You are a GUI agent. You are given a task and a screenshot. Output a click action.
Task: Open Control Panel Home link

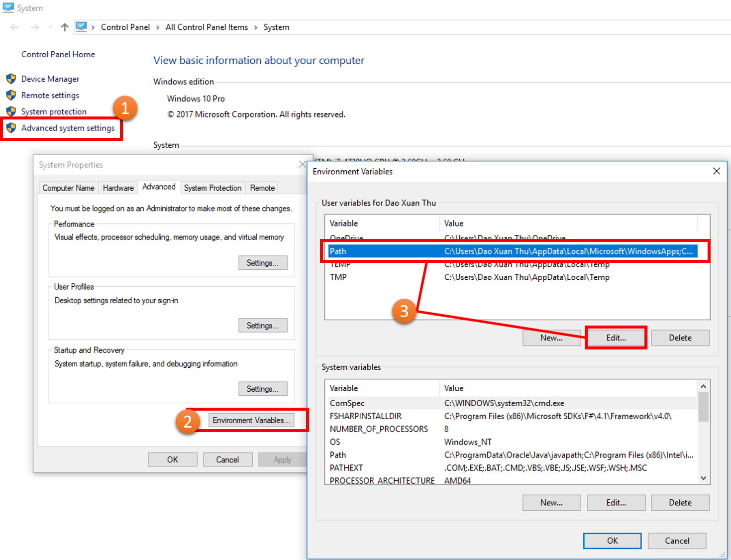point(58,54)
